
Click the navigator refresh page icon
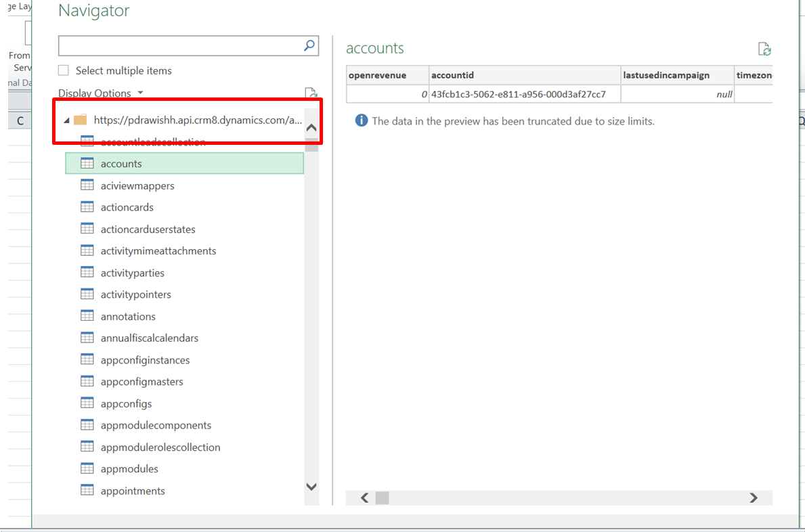click(x=310, y=93)
